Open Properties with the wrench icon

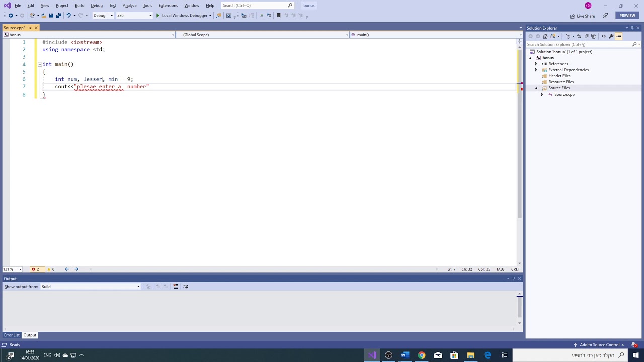611,36
